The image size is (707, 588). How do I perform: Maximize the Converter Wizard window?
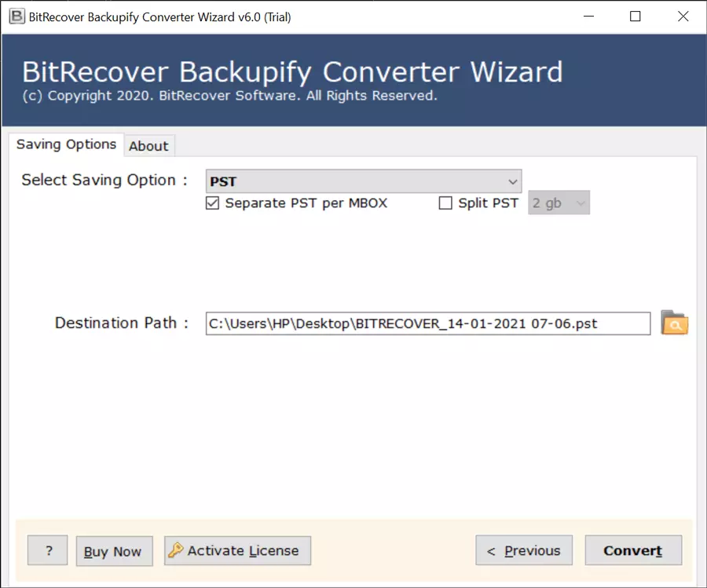[x=635, y=16]
